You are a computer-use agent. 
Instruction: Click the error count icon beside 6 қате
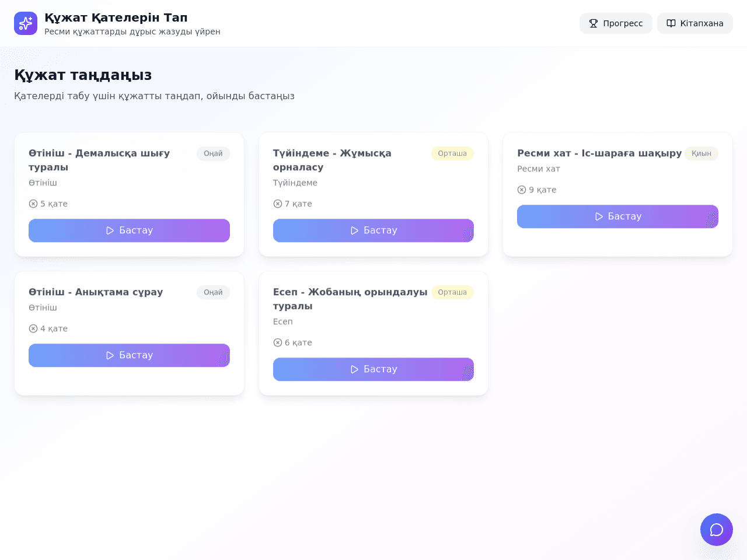tap(278, 342)
